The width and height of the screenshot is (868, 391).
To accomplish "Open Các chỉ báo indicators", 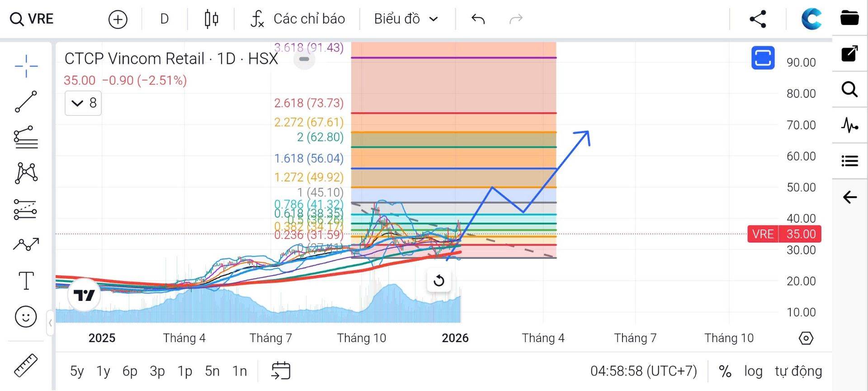I will [309, 19].
